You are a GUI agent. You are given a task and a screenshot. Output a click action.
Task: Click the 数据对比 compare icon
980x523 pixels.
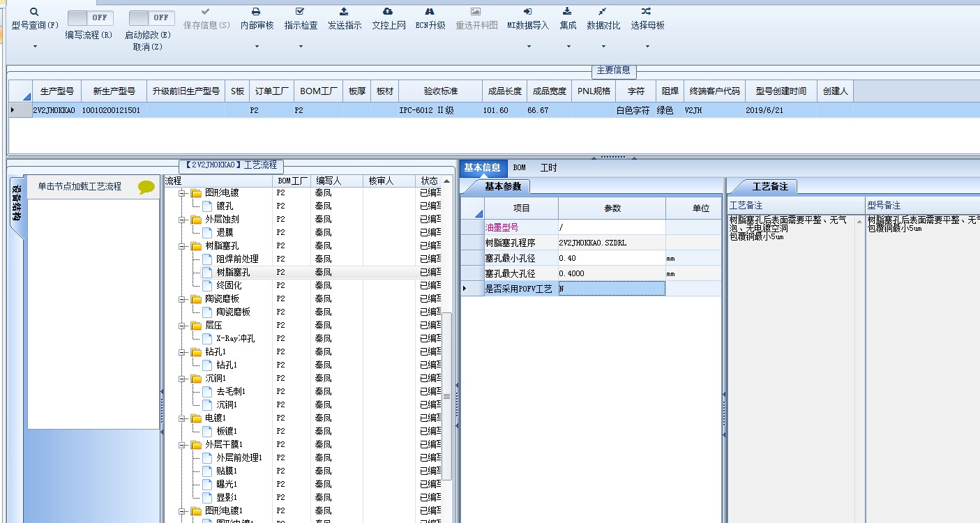click(603, 12)
